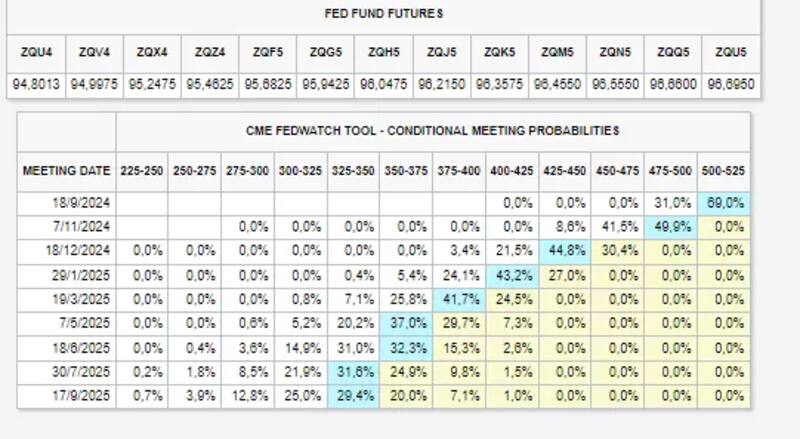Select the highlighted 49,9% probability cell
This screenshot has width=800, height=439.
click(673, 227)
